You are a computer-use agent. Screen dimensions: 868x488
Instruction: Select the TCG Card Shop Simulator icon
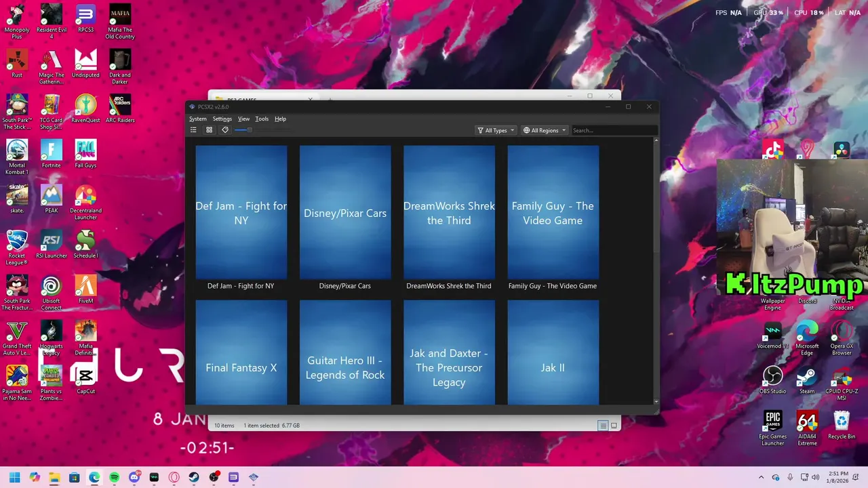52,112
